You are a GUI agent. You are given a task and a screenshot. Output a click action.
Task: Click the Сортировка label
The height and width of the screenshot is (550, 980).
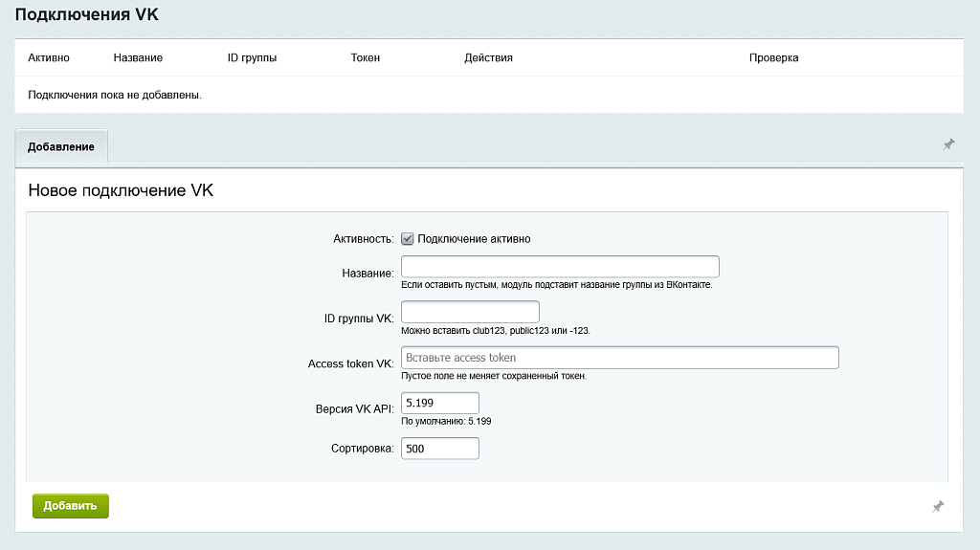click(363, 449)
